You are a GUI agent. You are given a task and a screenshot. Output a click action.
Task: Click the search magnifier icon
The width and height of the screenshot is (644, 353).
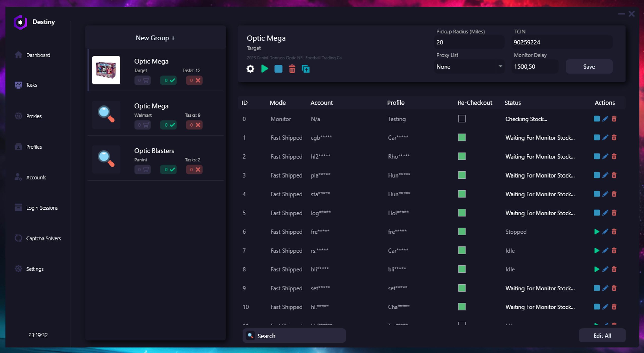coord(250,336)
